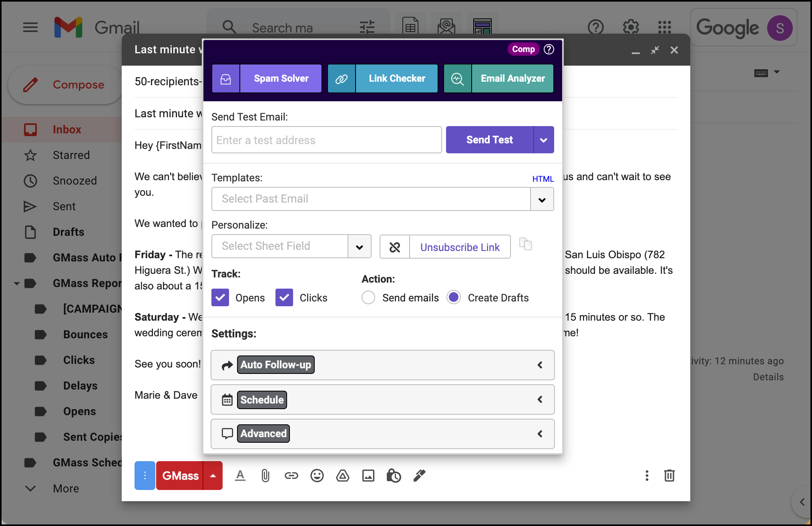Click the Send Test button
Viewport: 812px width, 526px height.
click(490, 140)
